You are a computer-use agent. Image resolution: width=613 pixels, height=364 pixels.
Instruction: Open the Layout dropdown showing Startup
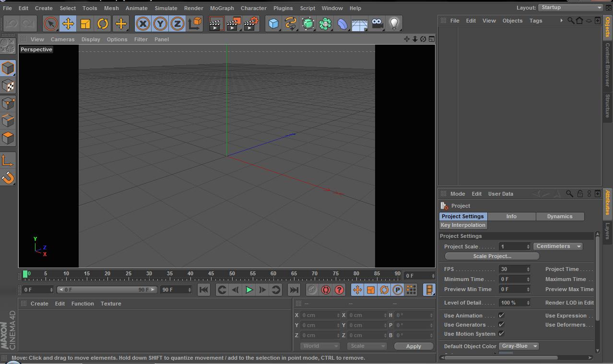571,8
